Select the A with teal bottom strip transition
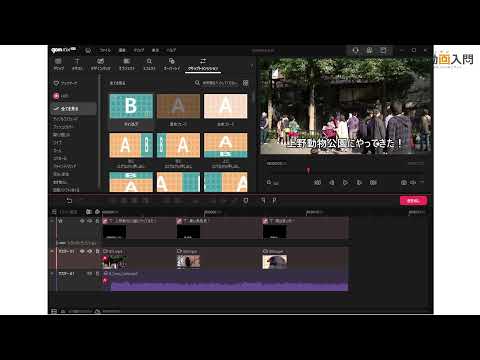Viewport: 480px width, 360px height. [x=226, y=145]
